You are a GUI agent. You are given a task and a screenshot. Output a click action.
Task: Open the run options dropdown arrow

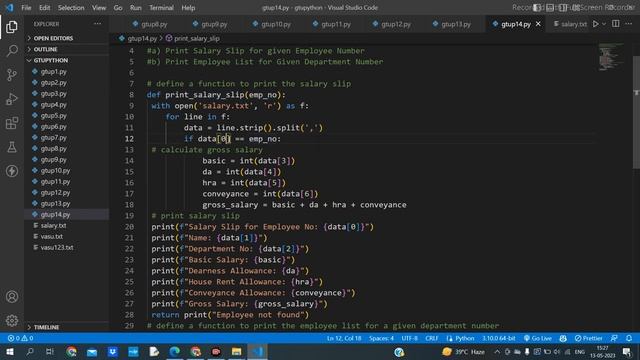tap(604, 24)
